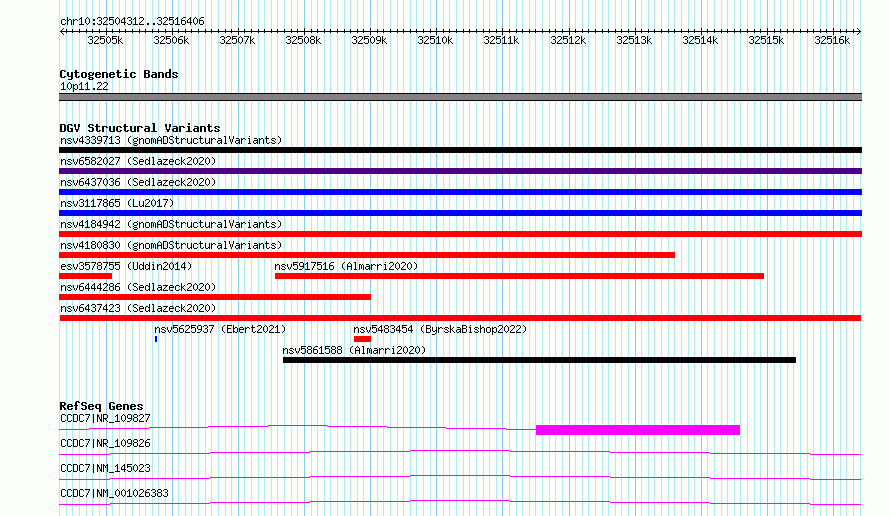The width and height of the screenshot is (890, 516).
Task: Open the nsv5917516 Almarri2020 label
Action: pyautogui.click(x=346, y=266)
